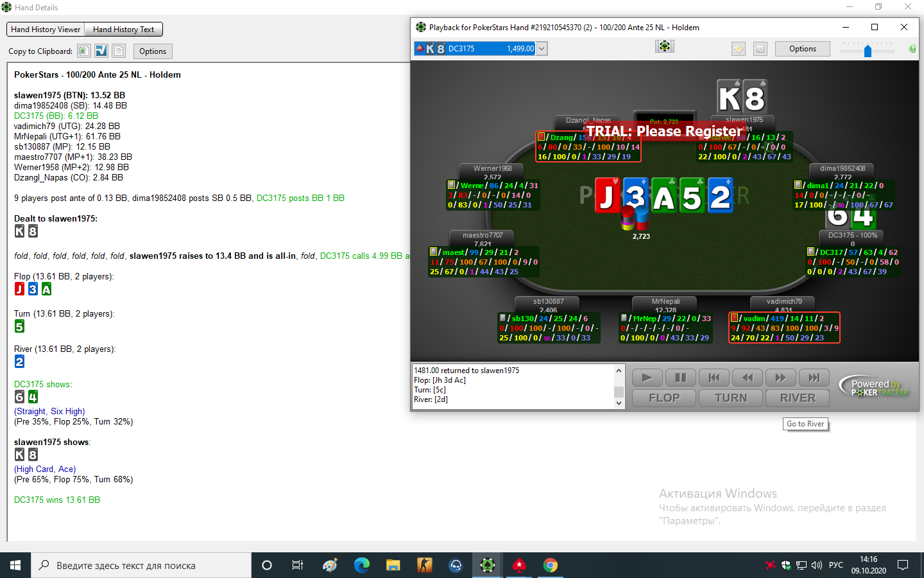Open Google Chrome from taskbar
The image size is (924, 578).
point(550,565)
